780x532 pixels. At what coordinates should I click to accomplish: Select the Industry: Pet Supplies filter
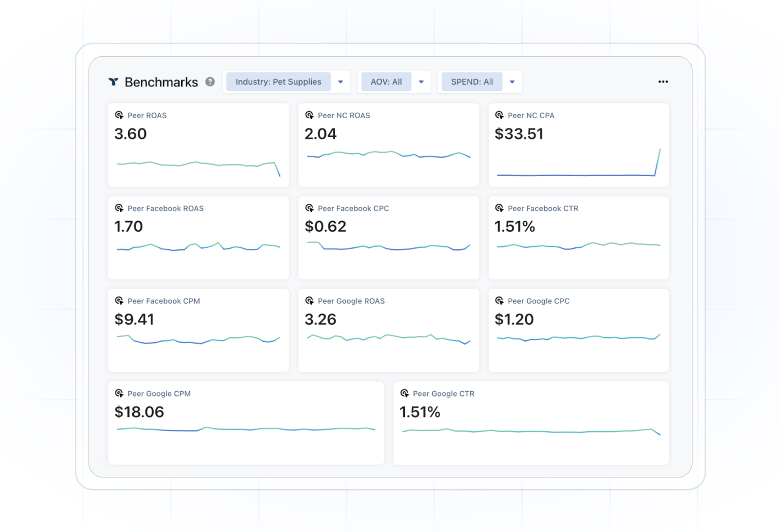tap(278, 82)
